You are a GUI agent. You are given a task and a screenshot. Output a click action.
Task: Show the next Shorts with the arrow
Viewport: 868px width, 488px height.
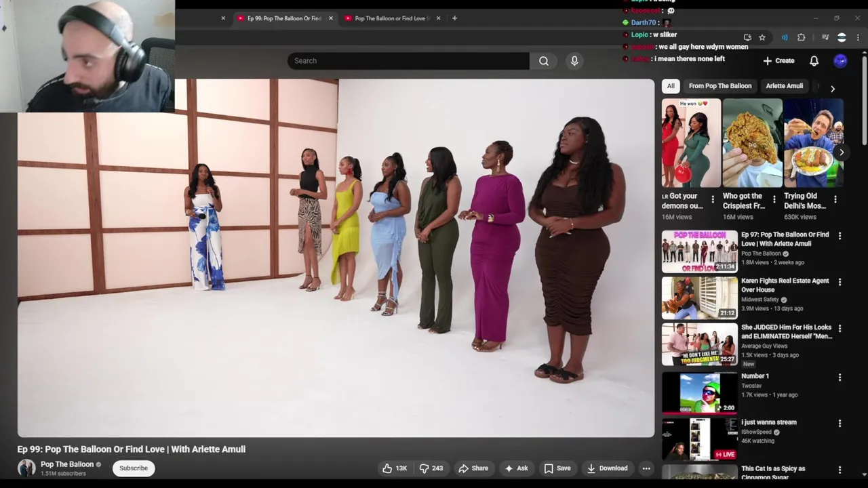(x=842, y=152)
